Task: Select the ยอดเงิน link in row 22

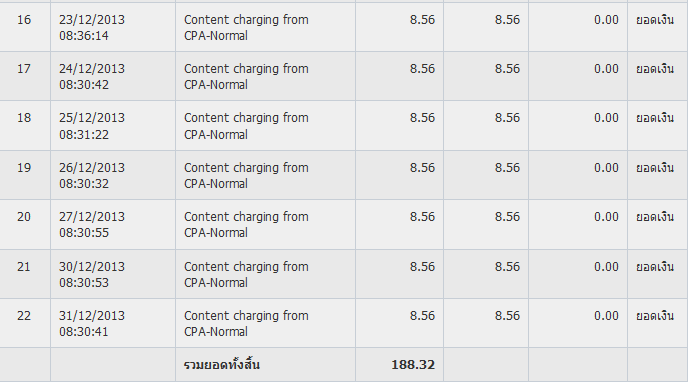Action: pos(655,316)
